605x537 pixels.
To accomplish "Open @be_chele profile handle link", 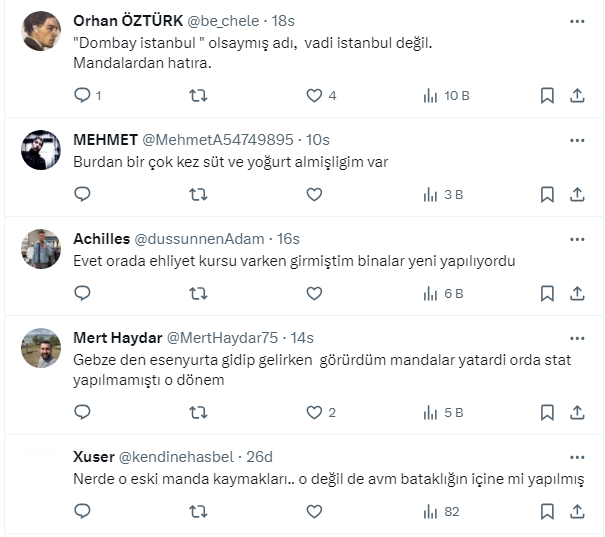I will [x=226, y=21].
